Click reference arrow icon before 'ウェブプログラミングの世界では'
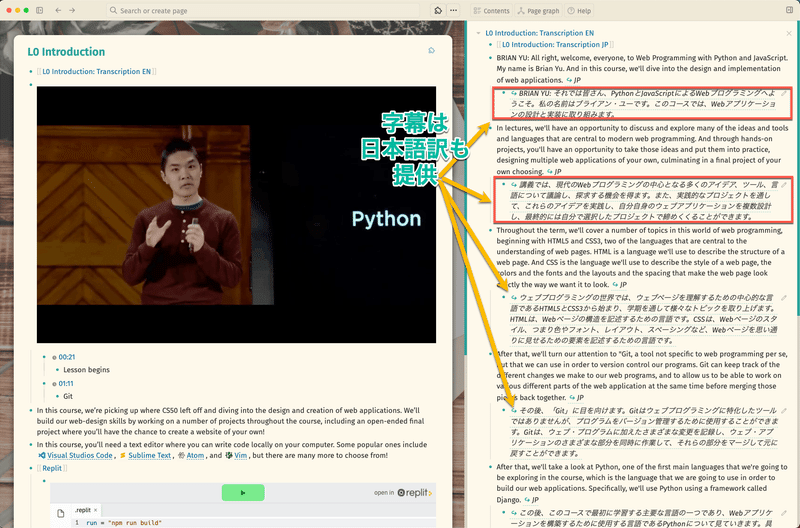 [514, 297]
